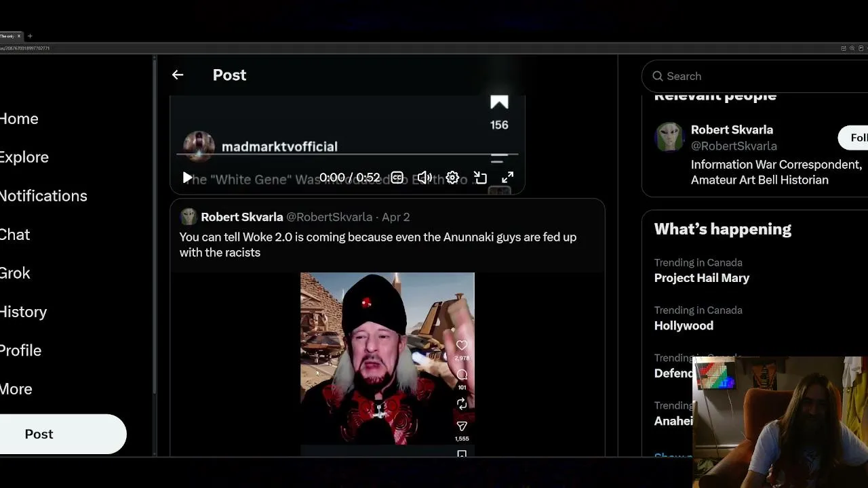Image resolution: width=868 pixels, height=488 pixels.
Task: Go back using the arrow beside Post
Action: click(x=178, y=75)
